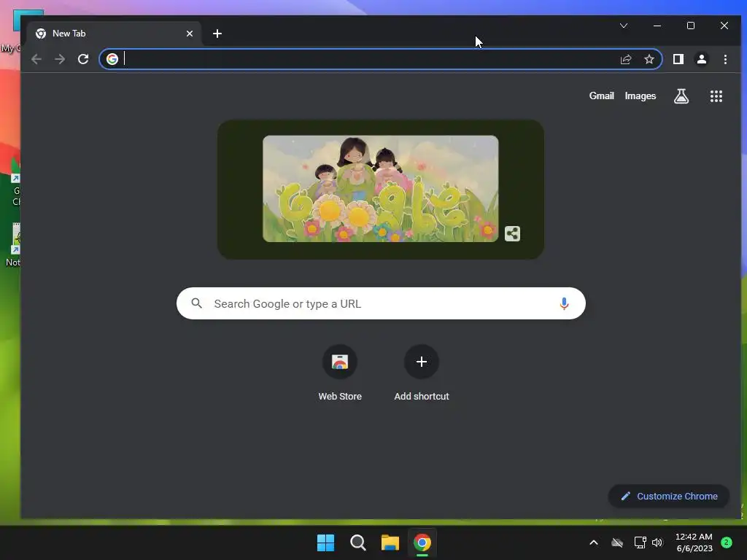Expand the tab search chevron

pyautogui.click(x=624, y=26)
